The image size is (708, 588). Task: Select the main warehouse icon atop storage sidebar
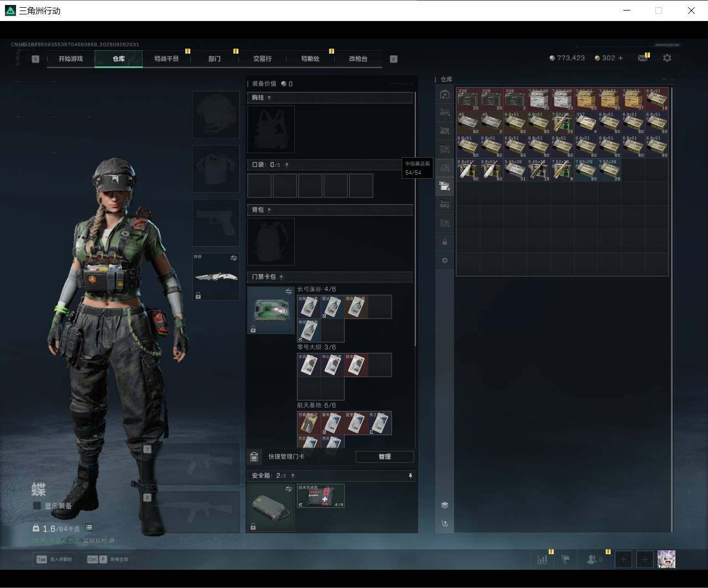[x=444, y=95]
